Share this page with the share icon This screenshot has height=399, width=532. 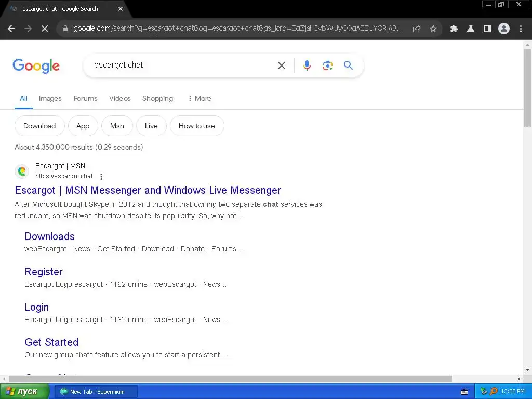[x=417, y=29]
